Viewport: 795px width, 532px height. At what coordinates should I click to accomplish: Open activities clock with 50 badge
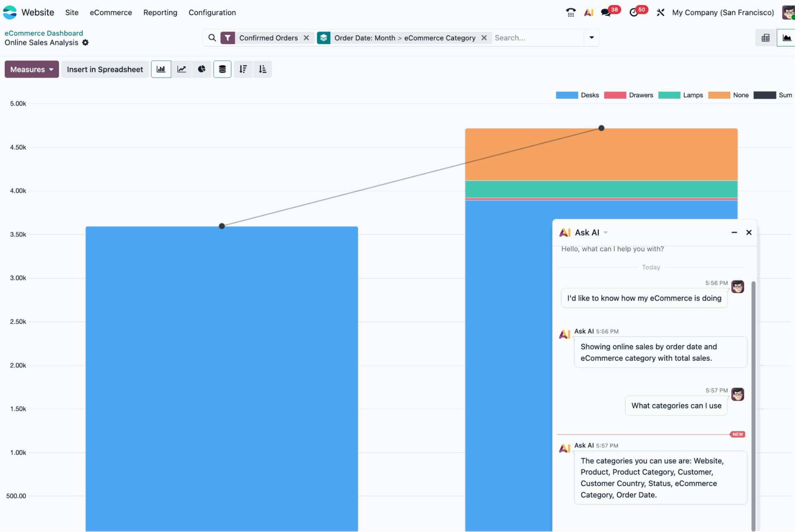[634, 12]
